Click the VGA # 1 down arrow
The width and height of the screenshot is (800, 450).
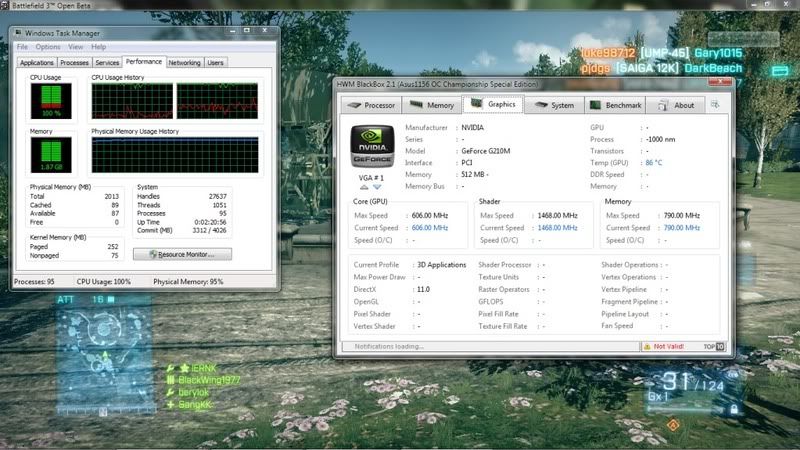coord(377,187)
